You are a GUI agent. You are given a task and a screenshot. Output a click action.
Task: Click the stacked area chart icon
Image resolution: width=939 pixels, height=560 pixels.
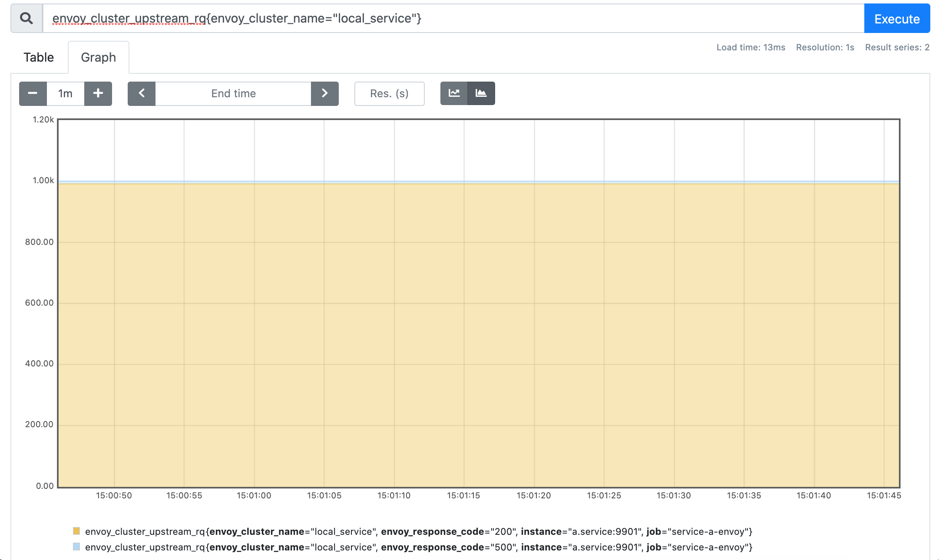click(482, 93)
